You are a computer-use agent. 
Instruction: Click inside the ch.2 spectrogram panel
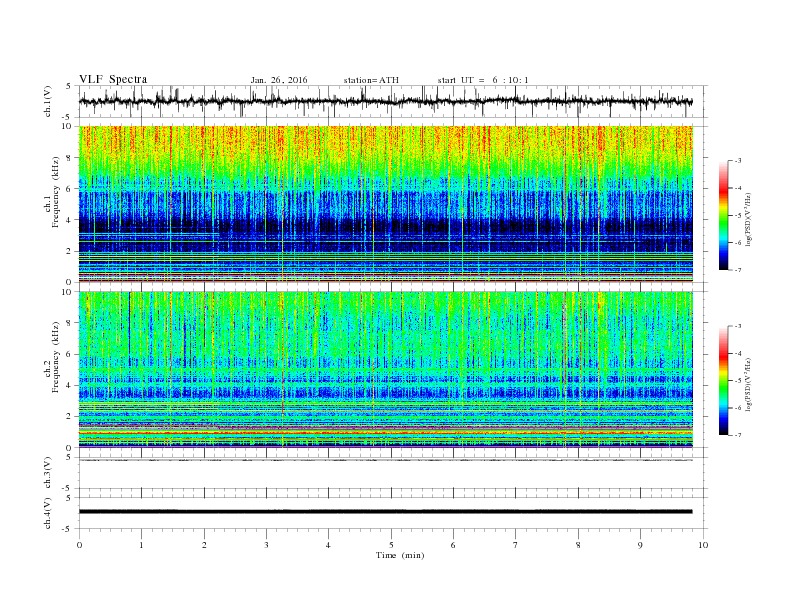coord(386,369)
